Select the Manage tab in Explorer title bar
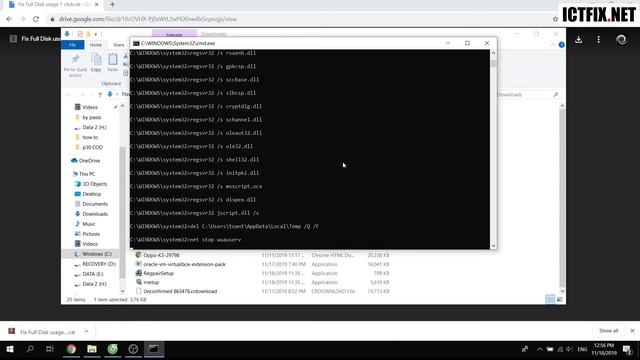 pyautogui.click(x=174, y=34)
